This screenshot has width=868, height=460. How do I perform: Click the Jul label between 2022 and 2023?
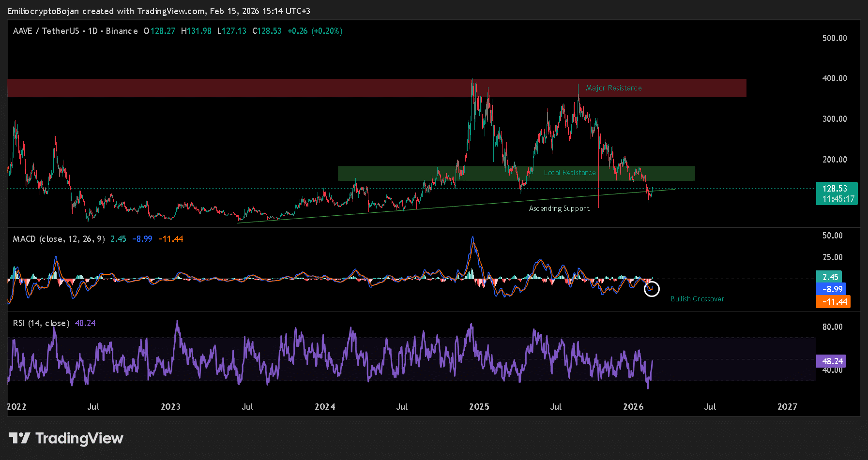[93, 407]
